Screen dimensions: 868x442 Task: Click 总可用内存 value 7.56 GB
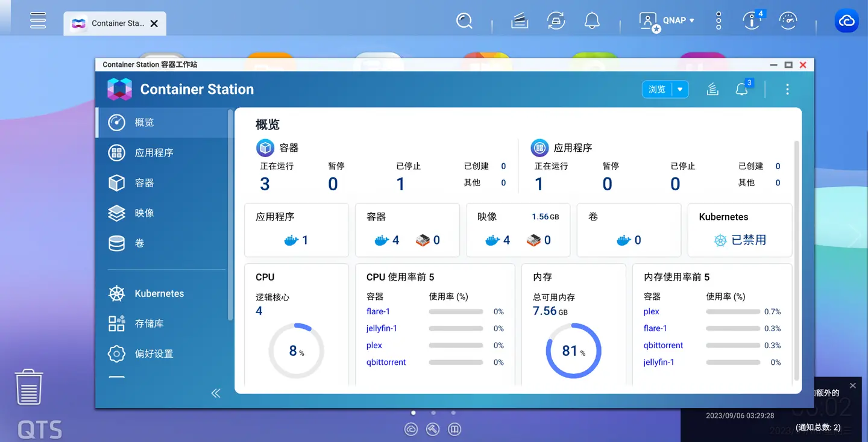[550, 311]
